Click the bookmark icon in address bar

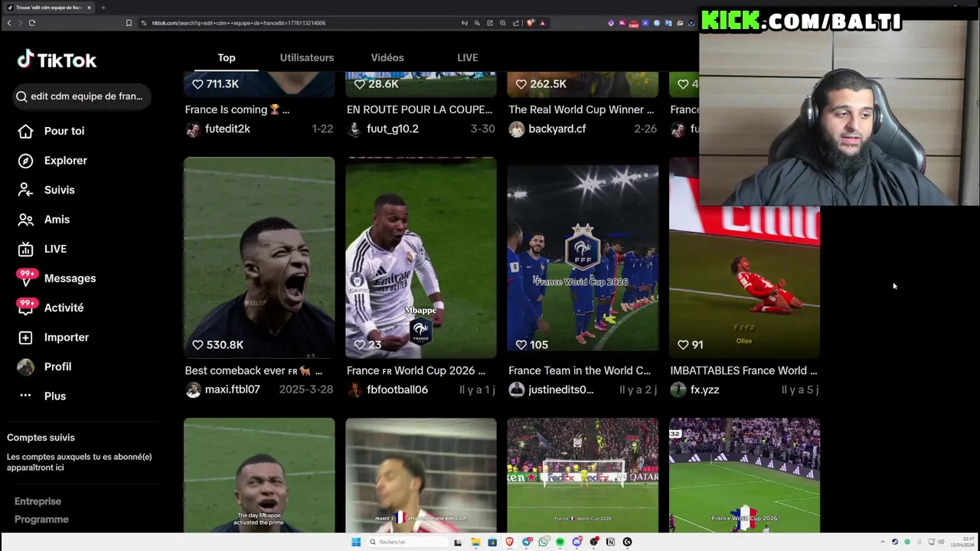pyautogui.click(x=129, y=23)
